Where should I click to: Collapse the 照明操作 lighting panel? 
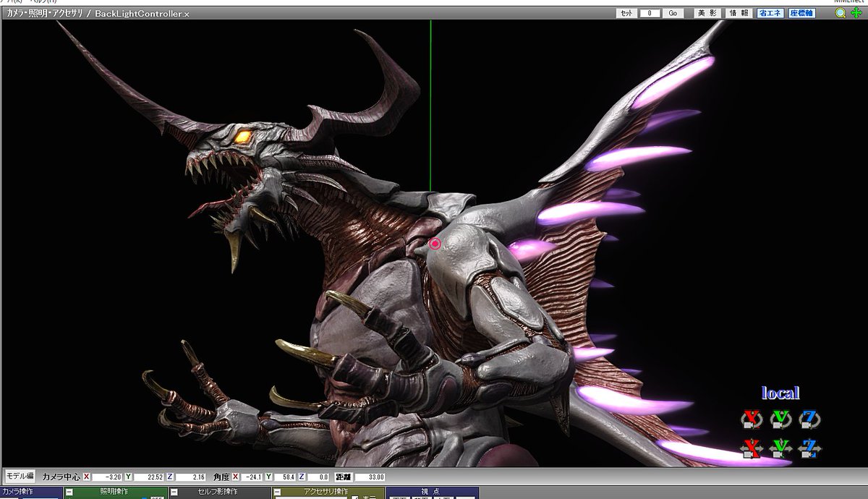(x=69, y=492)
